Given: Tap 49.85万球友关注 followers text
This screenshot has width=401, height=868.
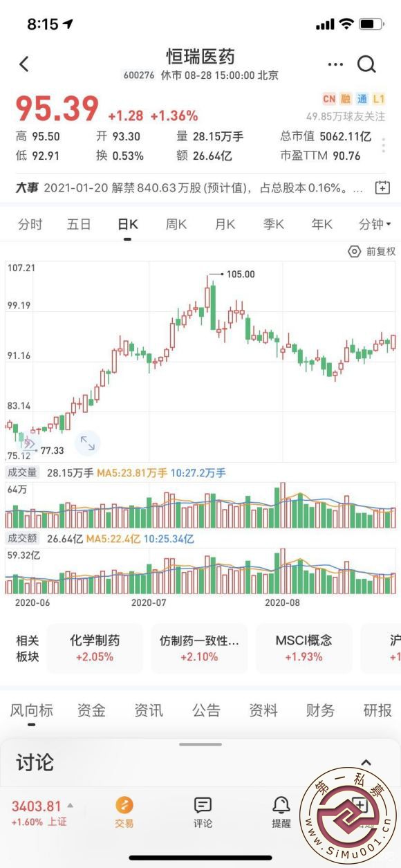Looking at the screenshot, I should (x=346, y=116).
